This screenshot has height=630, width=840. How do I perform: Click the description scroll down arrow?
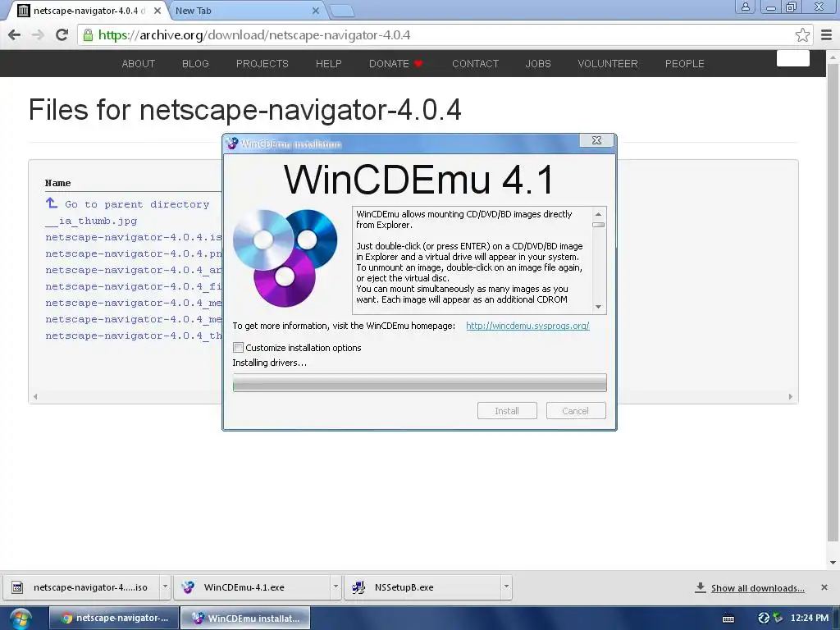(x=598, y=307)
